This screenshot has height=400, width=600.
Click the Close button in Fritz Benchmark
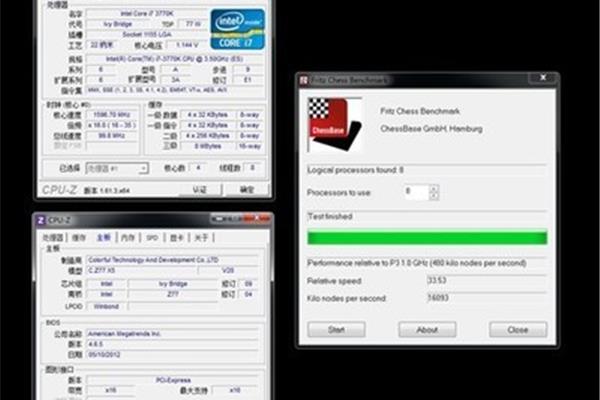(518, 330)
